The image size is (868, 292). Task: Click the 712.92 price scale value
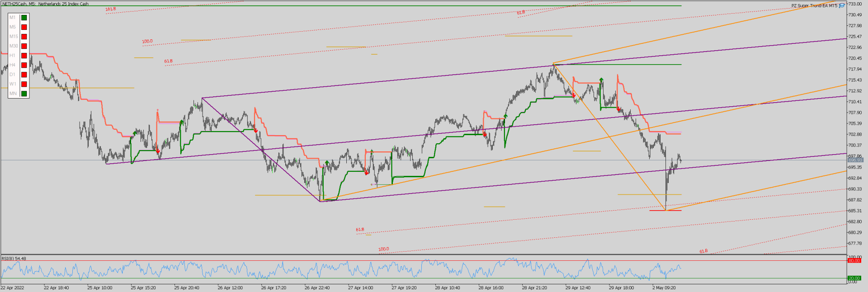point(855,91)
